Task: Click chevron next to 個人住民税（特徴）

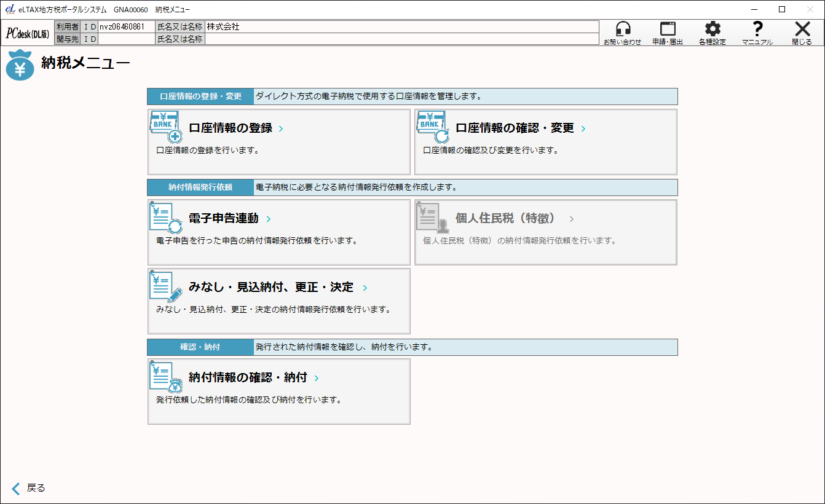Action: pyautogui.click(x=572, y=219)
